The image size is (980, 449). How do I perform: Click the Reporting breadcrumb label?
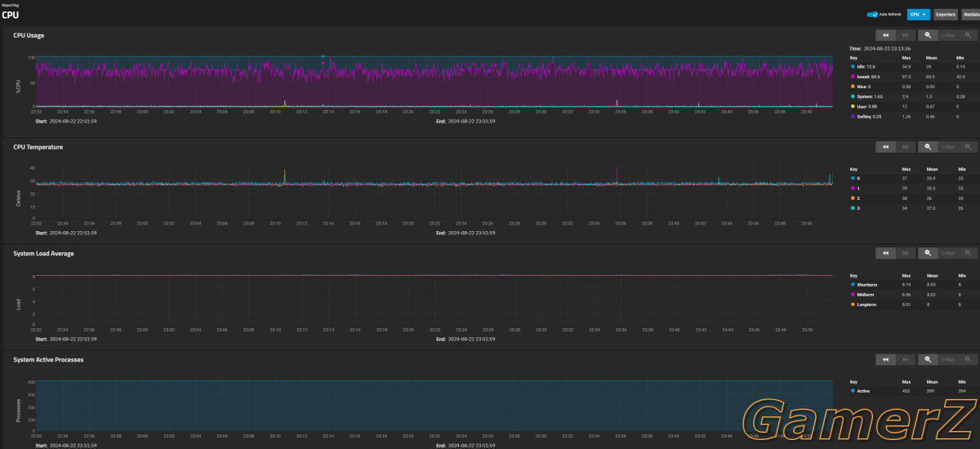pos(10,4)
